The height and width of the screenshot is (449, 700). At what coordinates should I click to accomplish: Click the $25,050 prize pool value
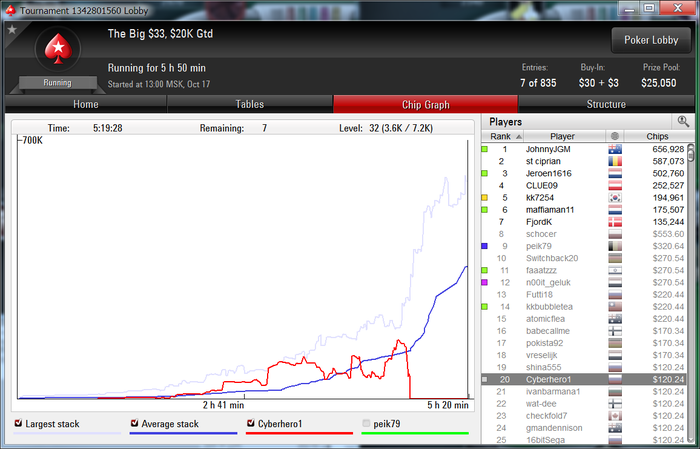click(x=658, y=83)
